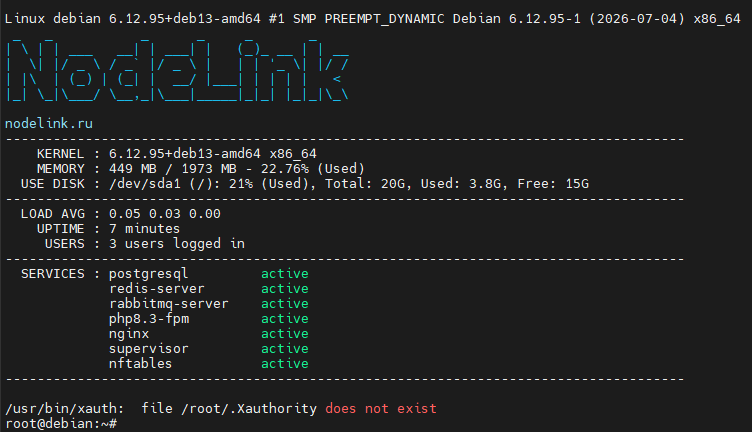Image resolution: width=752 pixels, height=432 pixels.
Task: Click the active status beside php8.3-fpm
Action: (284, 319)
